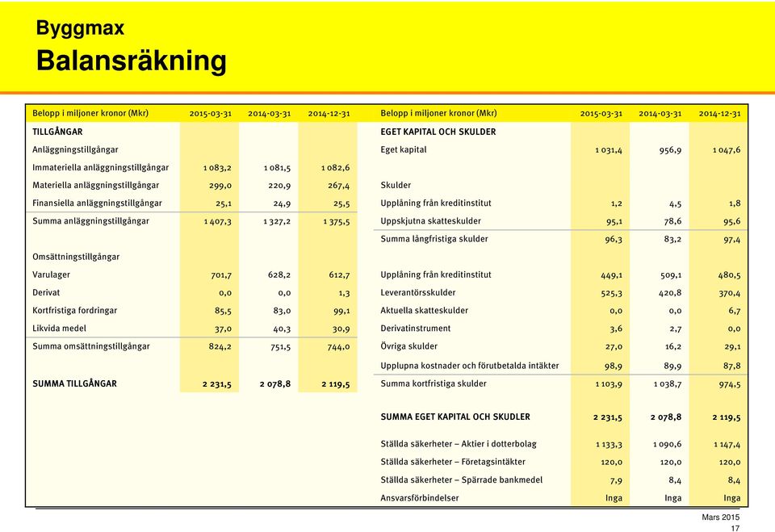Select 'Kortfristiga fordringar' label

click(x=74, y=311)
